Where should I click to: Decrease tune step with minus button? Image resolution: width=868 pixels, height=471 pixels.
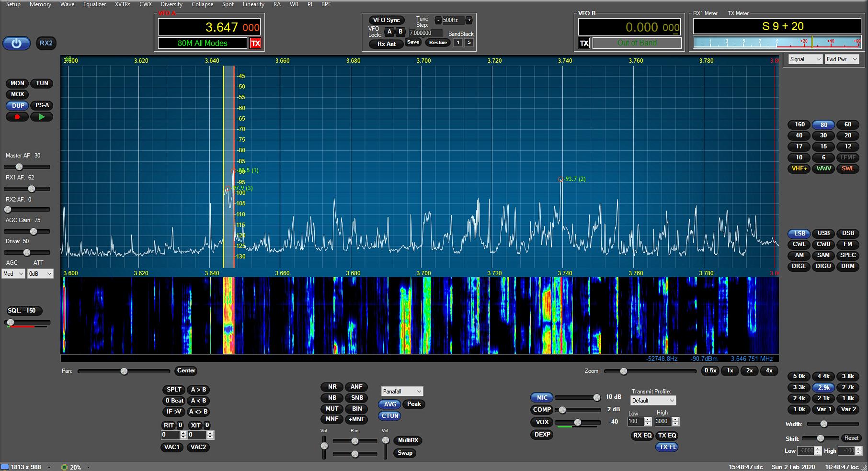[x=438, y=20]
